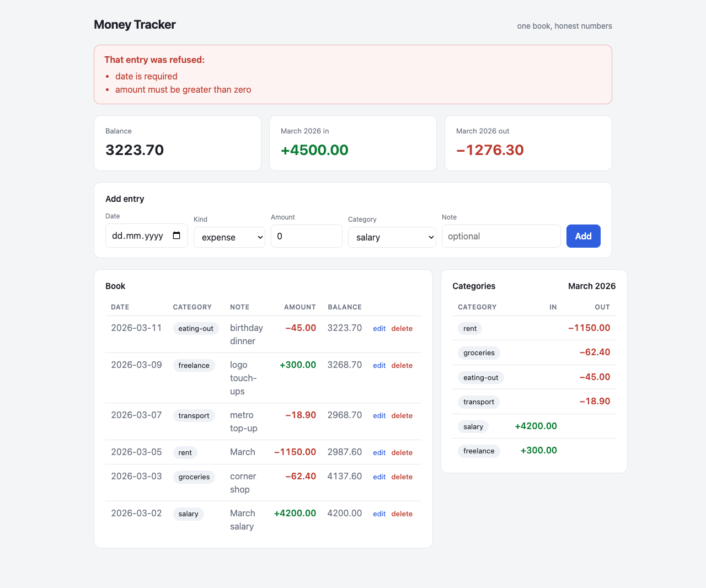This screenshot has height=588, width=706.
Task: Click the blue Add button
Action: tap(584, 236)
